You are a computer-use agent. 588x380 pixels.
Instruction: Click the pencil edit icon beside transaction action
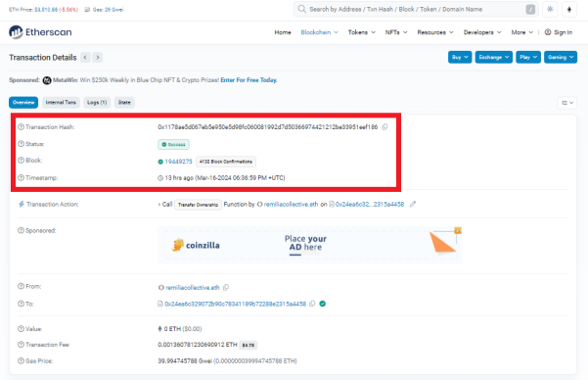(413, 205)
